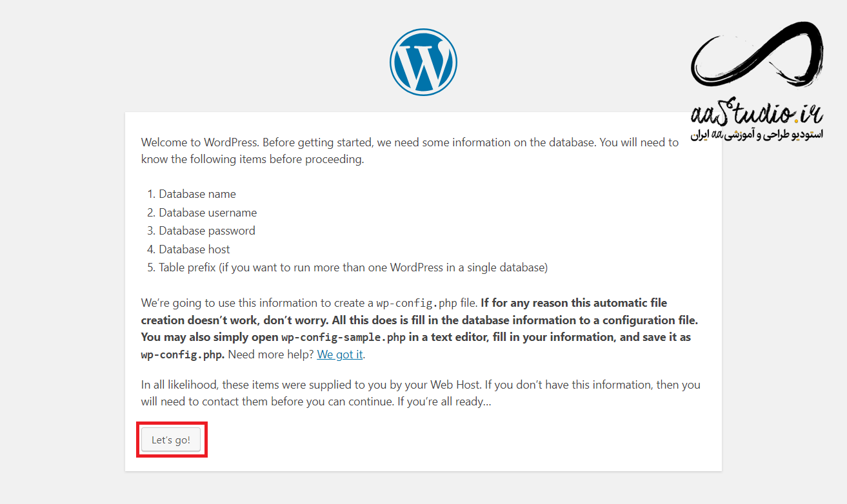Open the "We got it" help link
Viewport: 847px width, 504px height.
click(x=340, y=354)
